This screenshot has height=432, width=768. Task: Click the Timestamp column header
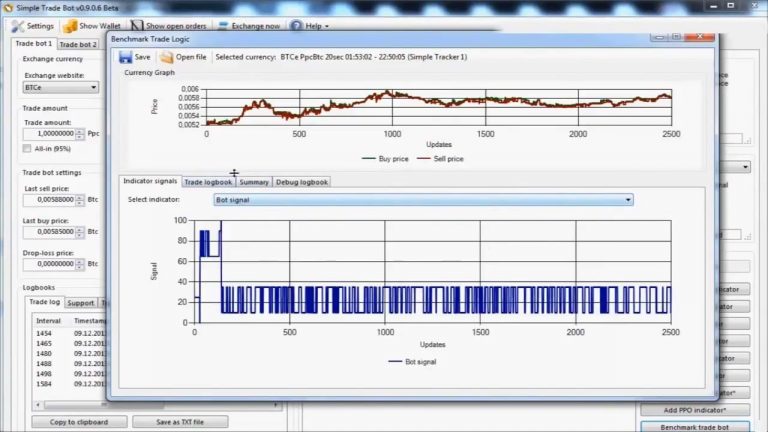point(90,321)
